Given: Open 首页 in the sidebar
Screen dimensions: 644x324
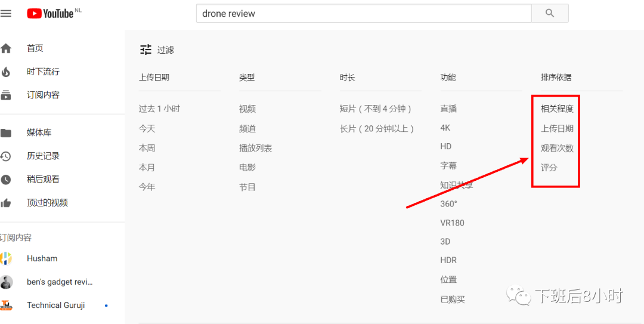Looking at the screenshot, I should [x=35, y=48].
